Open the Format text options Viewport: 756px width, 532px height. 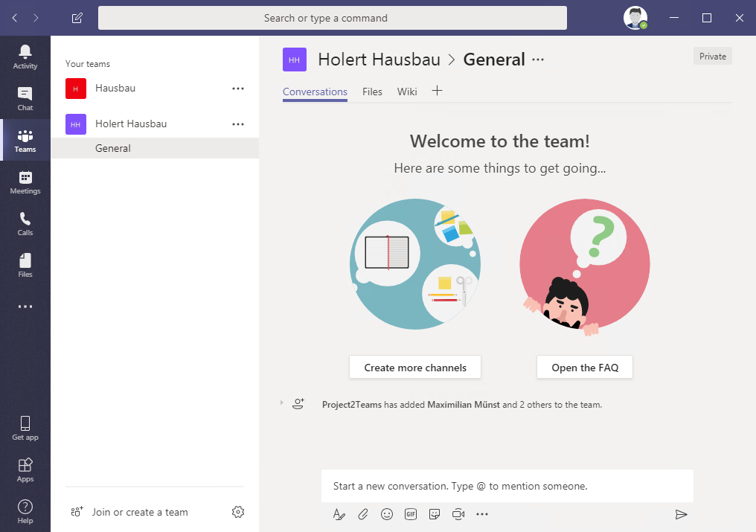click(x=339, y=514)
